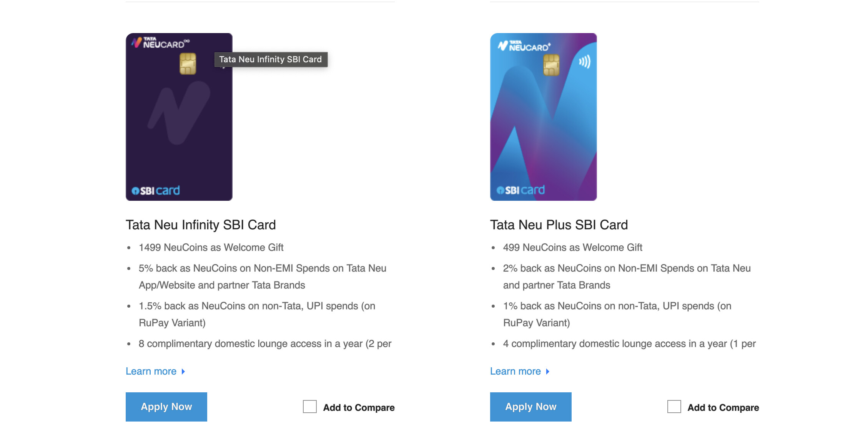Viewport: 868px width, 430px height.
Task: Click the gold chip on the Infinity card
Action: (x=188, y=64)
